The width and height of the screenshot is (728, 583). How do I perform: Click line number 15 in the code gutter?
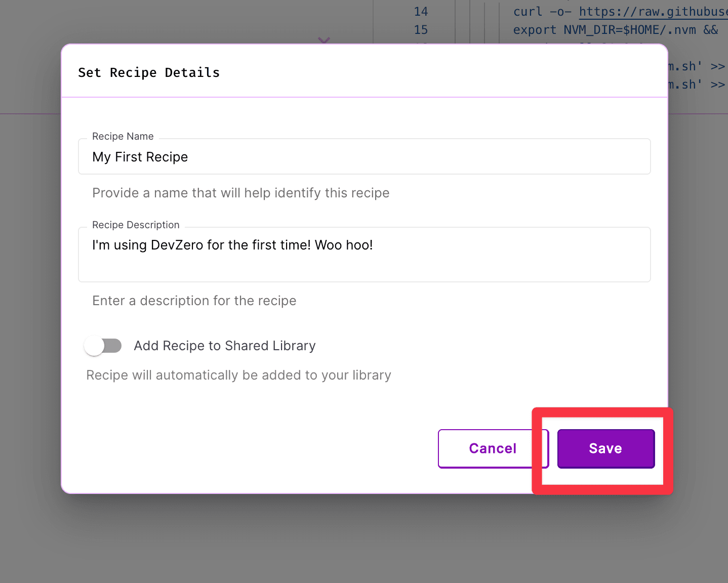[421, 30]
